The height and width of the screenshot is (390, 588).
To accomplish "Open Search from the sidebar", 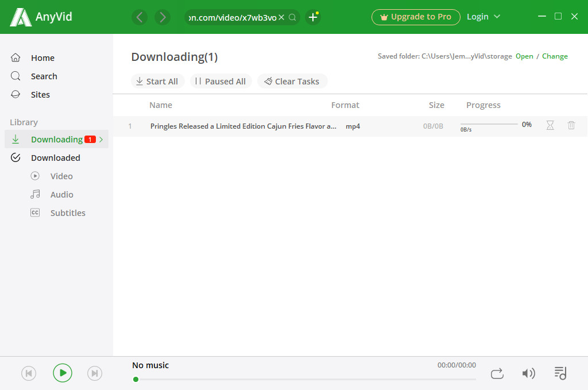I will pyautogui.click(x=44, y=76).
